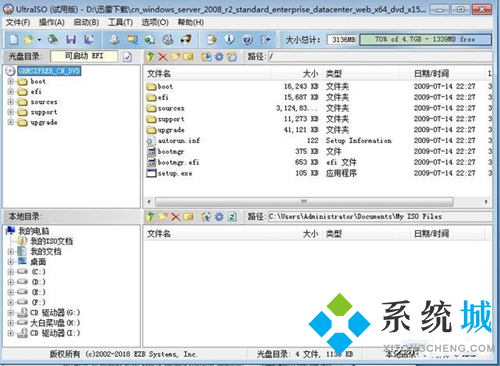Expand the upgrade folder in disc tree

tap(11, 122)
